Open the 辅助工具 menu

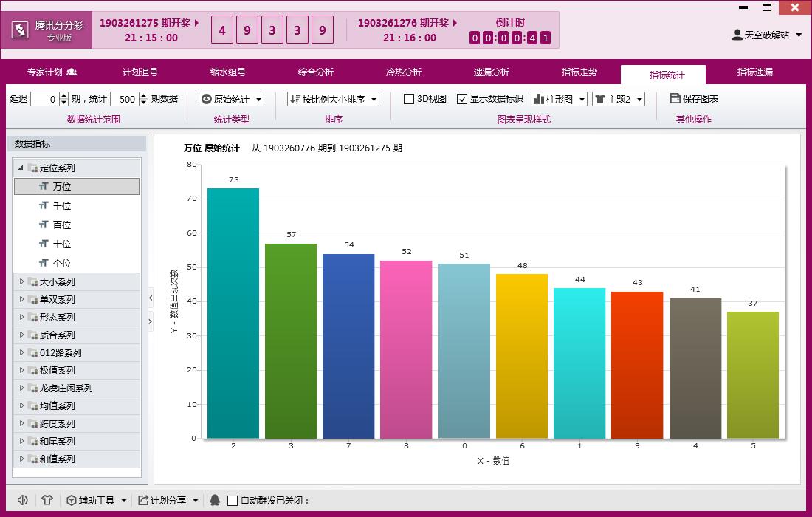coord(97,500)
